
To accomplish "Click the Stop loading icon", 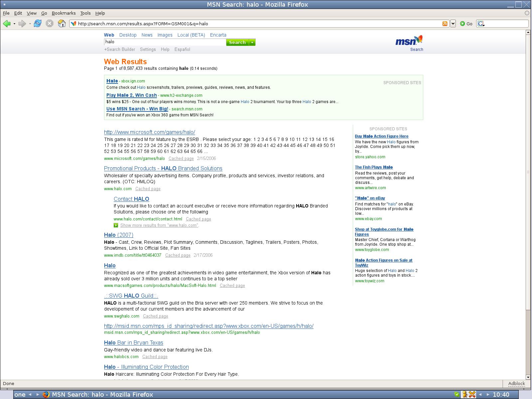I will (x=50, y=23).
